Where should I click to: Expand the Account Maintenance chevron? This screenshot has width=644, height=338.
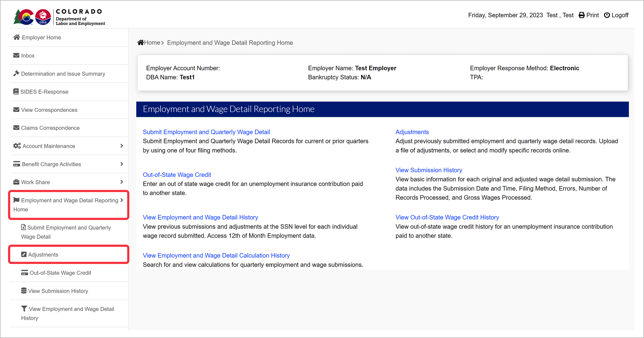pos(122,146)
